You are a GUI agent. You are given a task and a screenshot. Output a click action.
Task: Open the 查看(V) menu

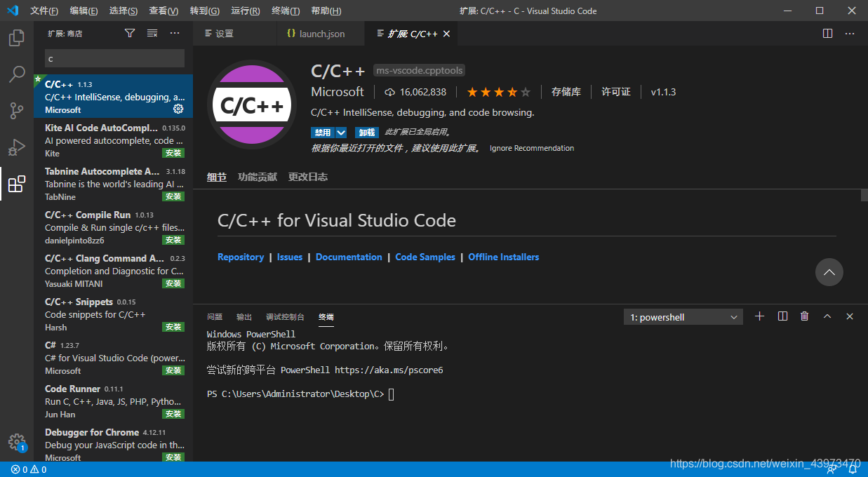(163, 11)
